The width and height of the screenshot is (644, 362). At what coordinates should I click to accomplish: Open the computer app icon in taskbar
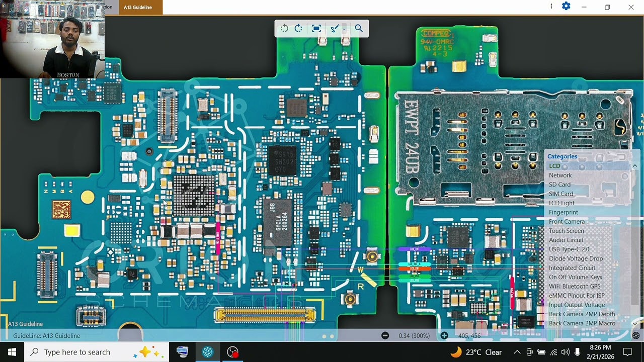[182, 352]
